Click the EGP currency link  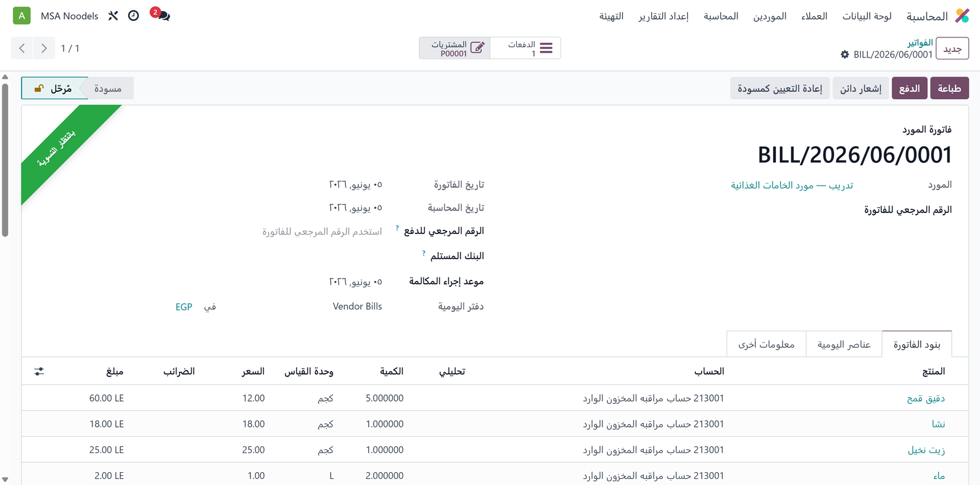[184, 307]
